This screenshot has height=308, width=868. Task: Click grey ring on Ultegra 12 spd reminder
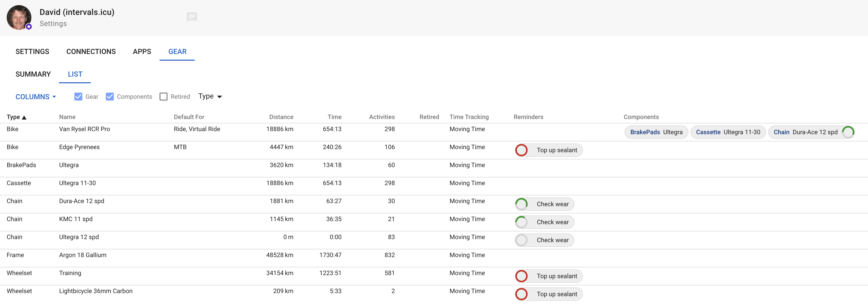click(x=521, y=240)
